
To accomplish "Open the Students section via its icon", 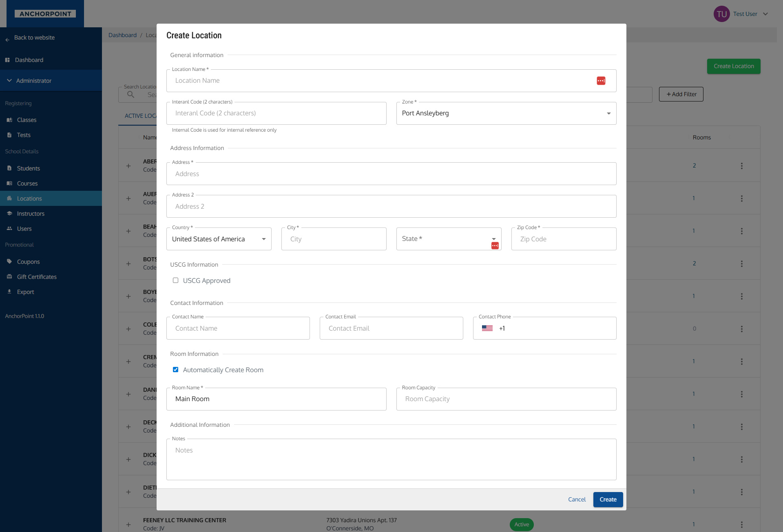I will (x=9, y=168).
